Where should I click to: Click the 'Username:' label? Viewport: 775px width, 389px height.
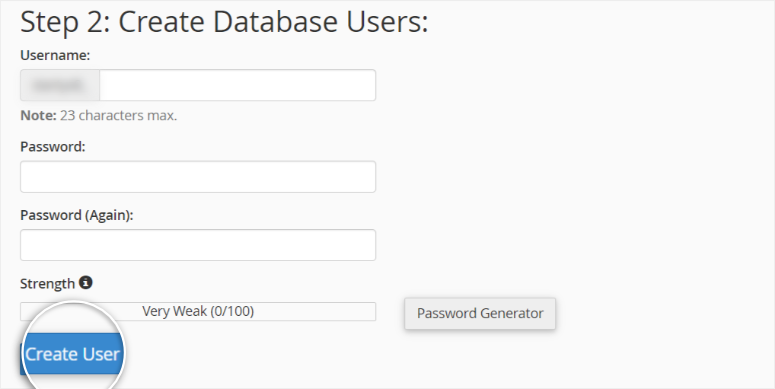click(x=55, y=55)
